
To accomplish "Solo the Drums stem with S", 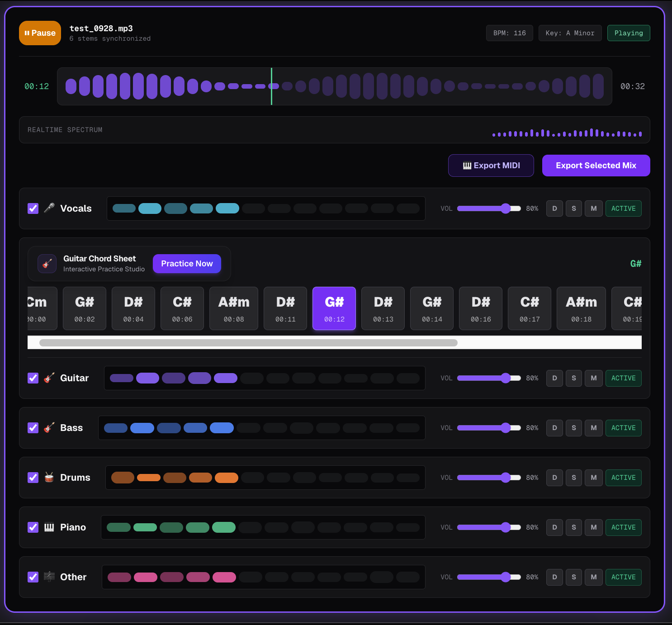I will point(574,478).
